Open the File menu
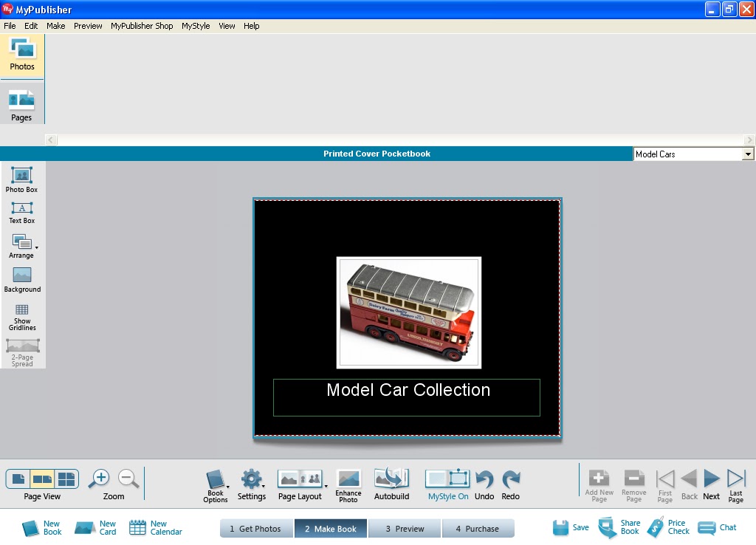The height and width of the screenshot is (545, 756). [10, 26]
